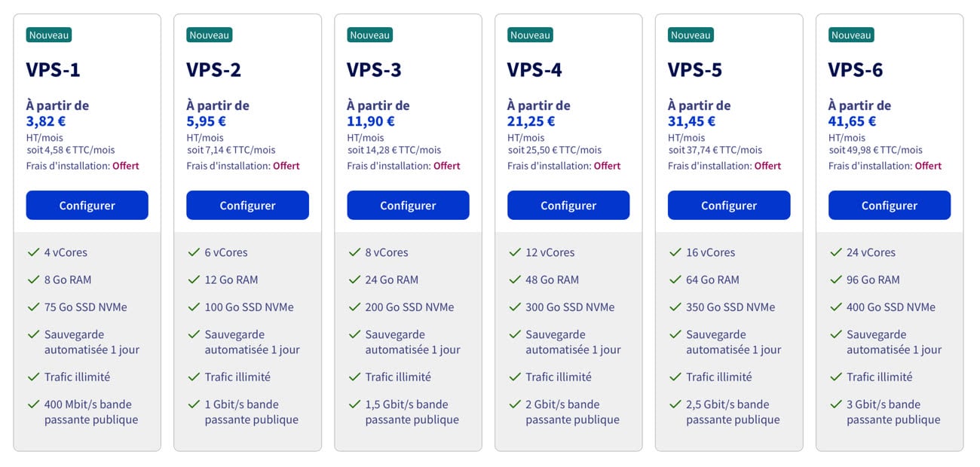Click Configurer button for VPS-1
Screen dimensions: 980x467
pyautogui.click(x=87, y=205)
